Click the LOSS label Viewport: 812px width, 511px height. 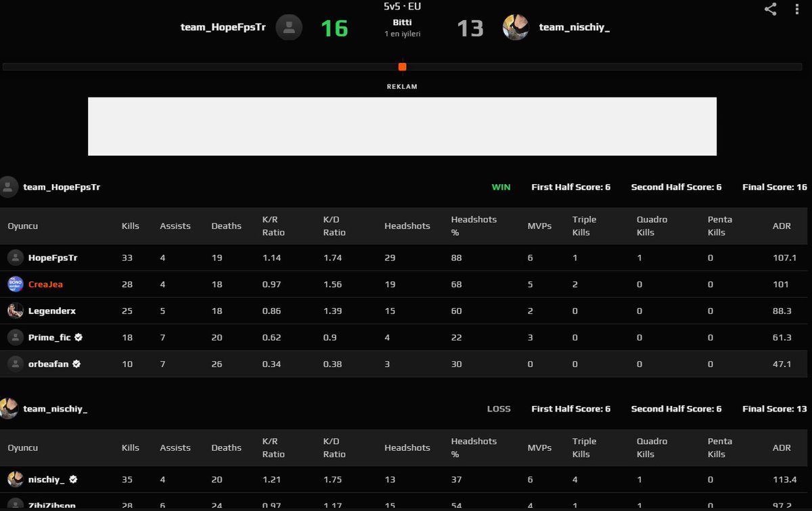coord(499,409)
